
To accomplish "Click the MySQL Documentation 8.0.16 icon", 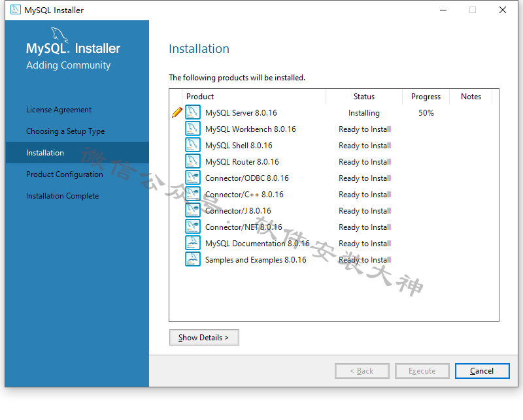I will coord(193,243).
